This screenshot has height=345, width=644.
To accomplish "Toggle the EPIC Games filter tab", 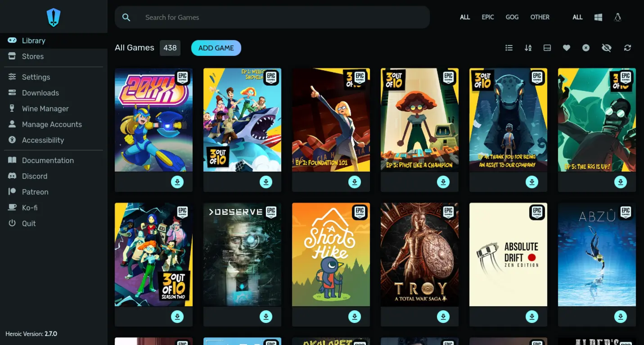I will click(487, 17).
